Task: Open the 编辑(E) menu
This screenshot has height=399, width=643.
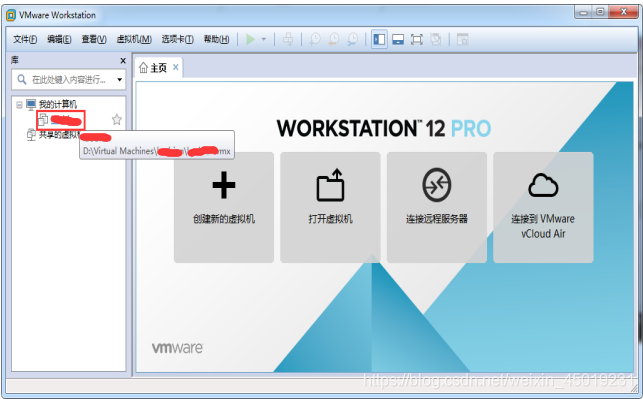Action: pos(59,39)
